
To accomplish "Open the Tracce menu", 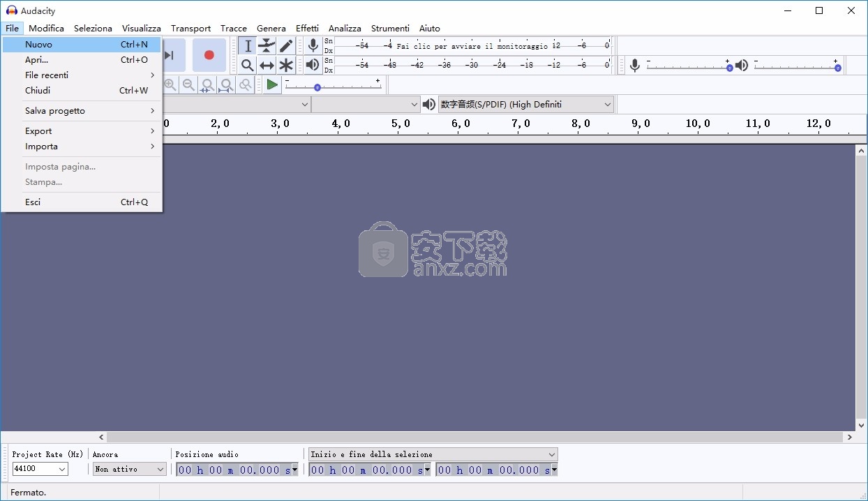I will point(234,29).
